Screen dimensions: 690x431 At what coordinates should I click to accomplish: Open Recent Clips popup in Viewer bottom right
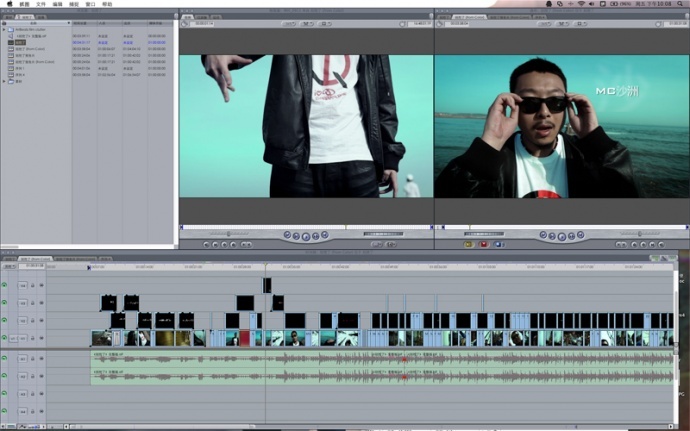coord(377,244)
